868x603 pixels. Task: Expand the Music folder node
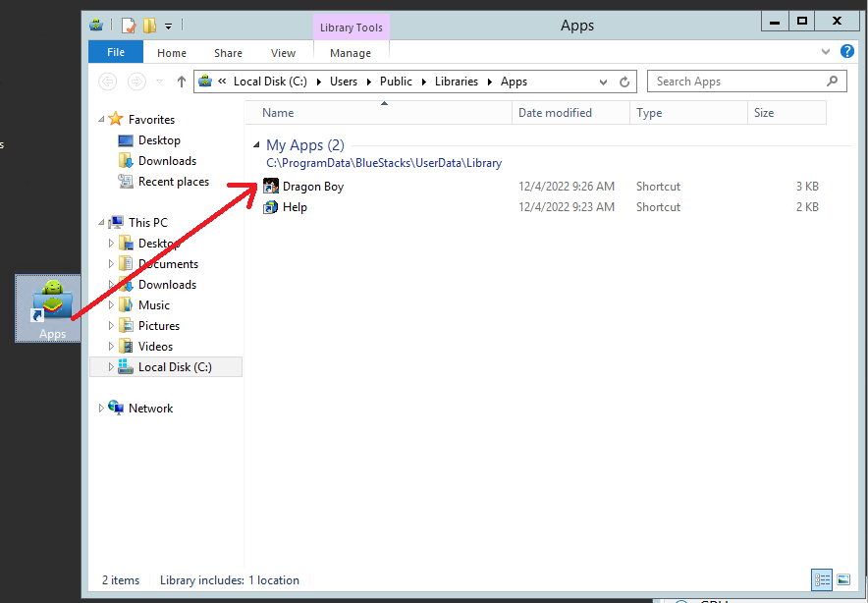click(111, 305)
